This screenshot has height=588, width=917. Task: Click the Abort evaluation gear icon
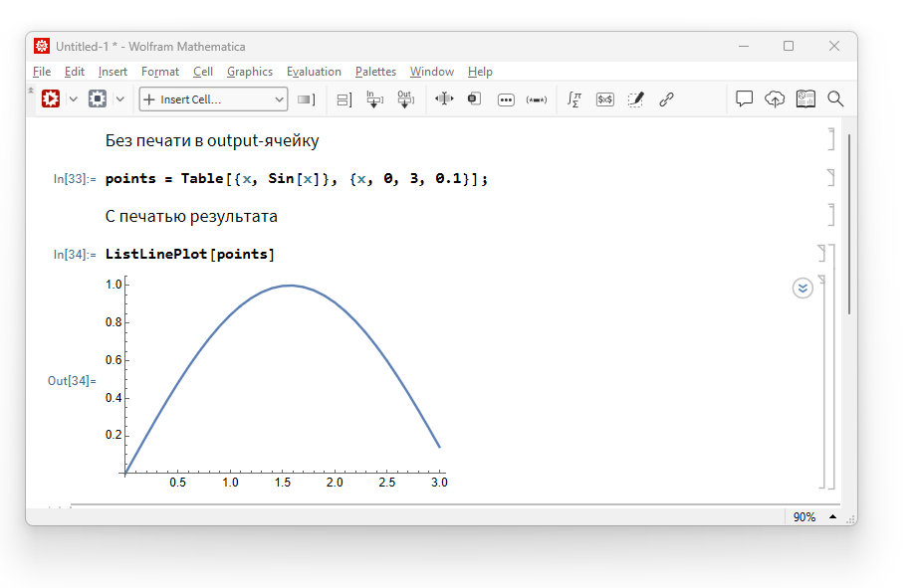click(97, 98)
